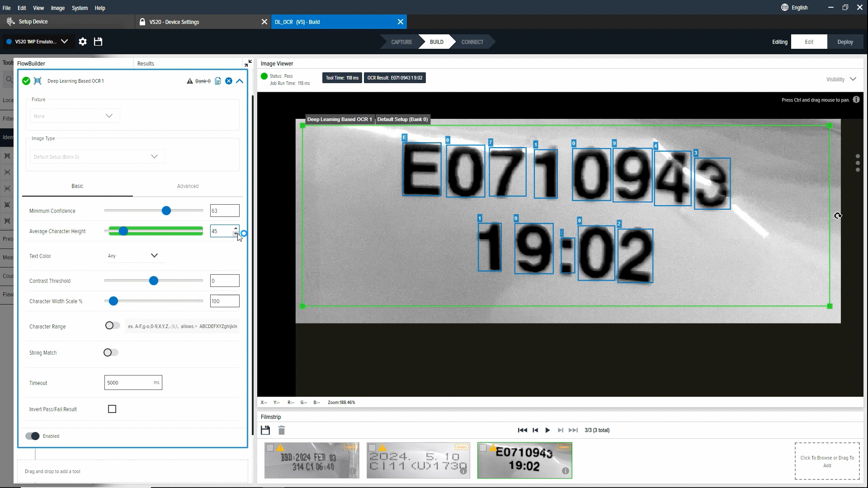The width and height of the screenshot is (868, 488).
Task: Open device settings gear icon
Action: pos(83,42)
